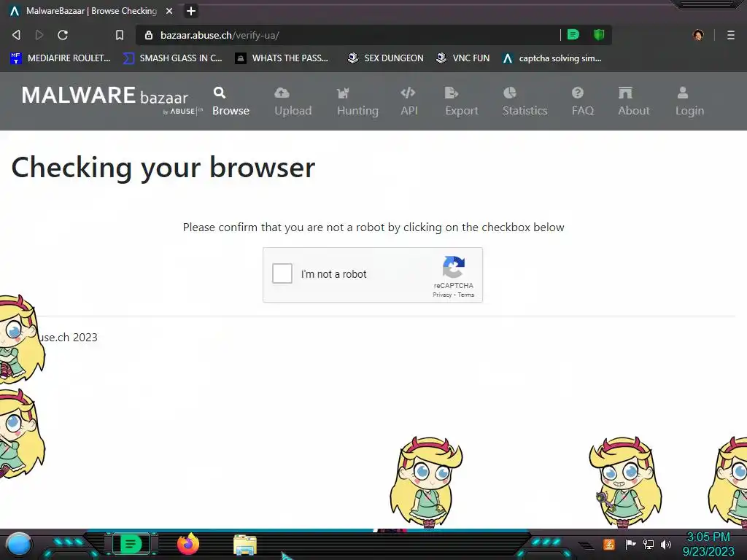747x560 pixels.
Task: Open the MEDIAFIRE ROULET... bookmark
Action: click(60, 58)
